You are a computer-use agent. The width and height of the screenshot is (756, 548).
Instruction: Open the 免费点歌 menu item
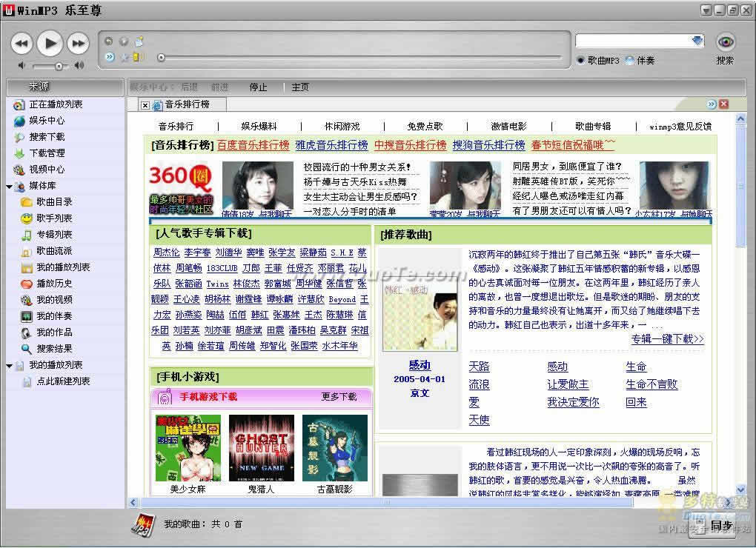tap(425, 126)
